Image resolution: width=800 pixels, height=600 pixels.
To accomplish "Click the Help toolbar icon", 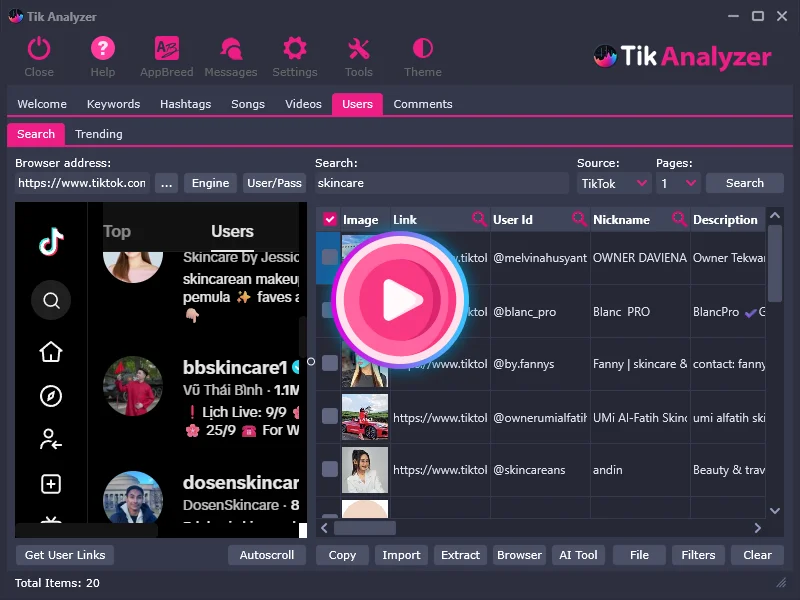I will click(x=103, y=49).
